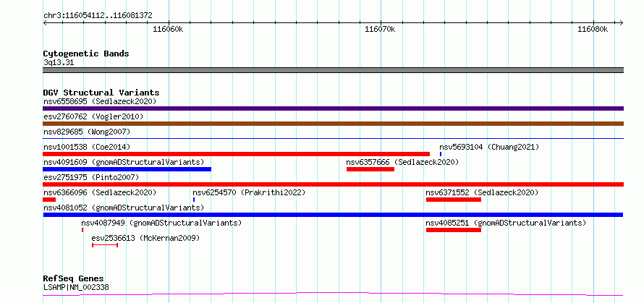Open the nsv4091609 gnomADStructuralVariants label
644x303 pixels.
click(x=124, y=162)
